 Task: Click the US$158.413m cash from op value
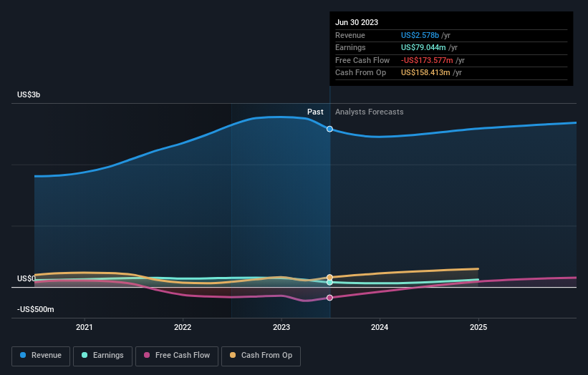[x=425, y=73]
